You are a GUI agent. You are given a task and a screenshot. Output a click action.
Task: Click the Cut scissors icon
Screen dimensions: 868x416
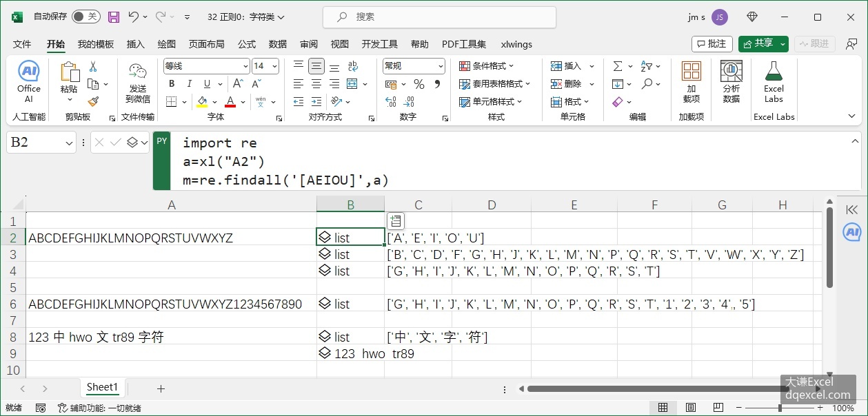tap(93, 67)
